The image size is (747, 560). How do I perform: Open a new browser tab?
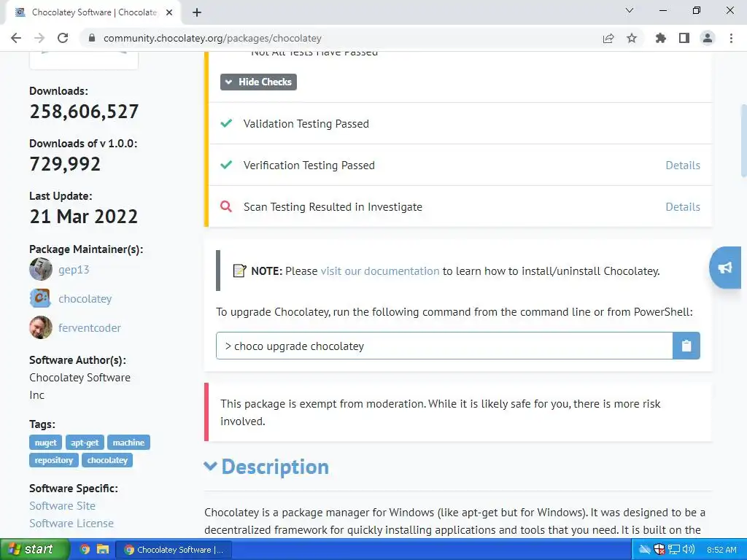tap(197, 12)
